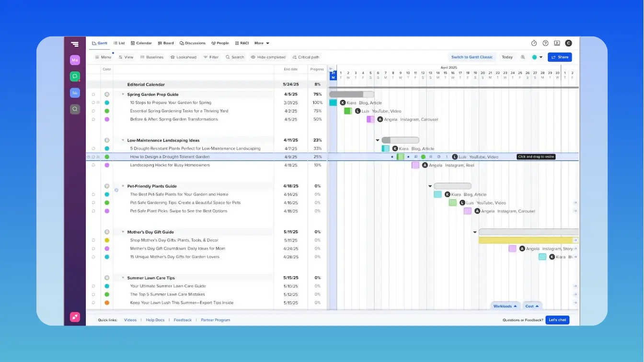644x362 pixels.
Task: Click the C profile avatar icon
Action: (568, 43)
